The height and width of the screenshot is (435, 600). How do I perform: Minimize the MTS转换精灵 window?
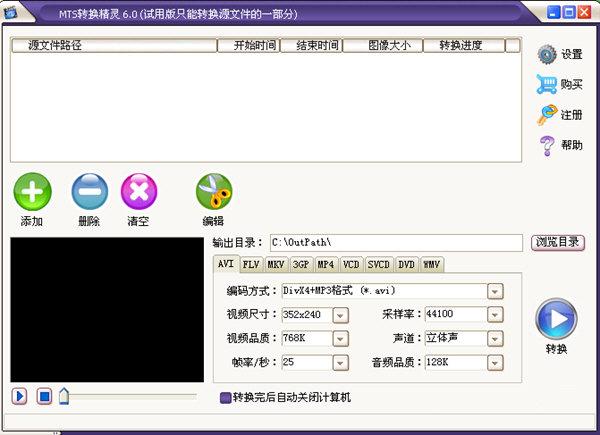coord(553,12)
